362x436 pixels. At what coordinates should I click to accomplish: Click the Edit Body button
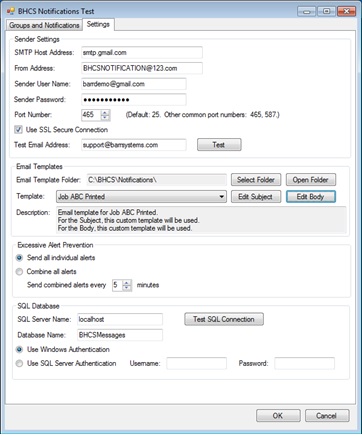pyautogui.click(x=311, y=197)
